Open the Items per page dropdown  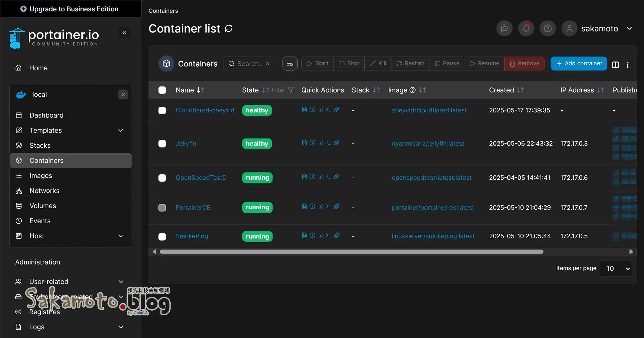pyautogui.click(x=615, y=268)
